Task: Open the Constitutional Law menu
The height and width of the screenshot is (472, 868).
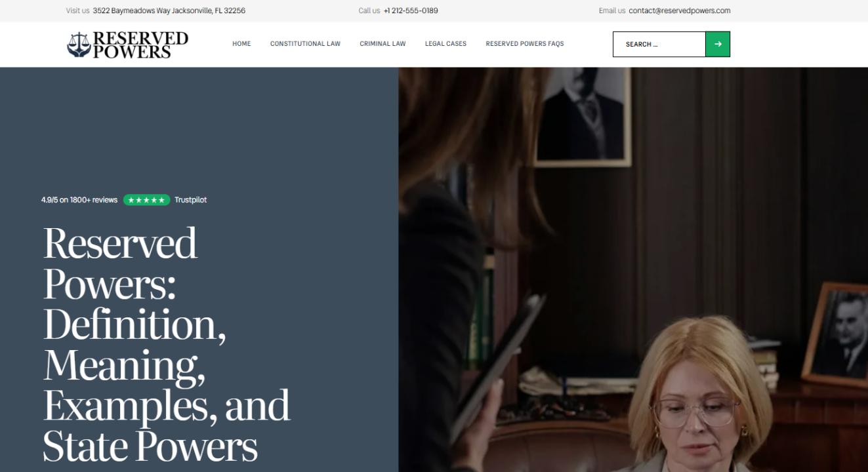Action: 305,44
